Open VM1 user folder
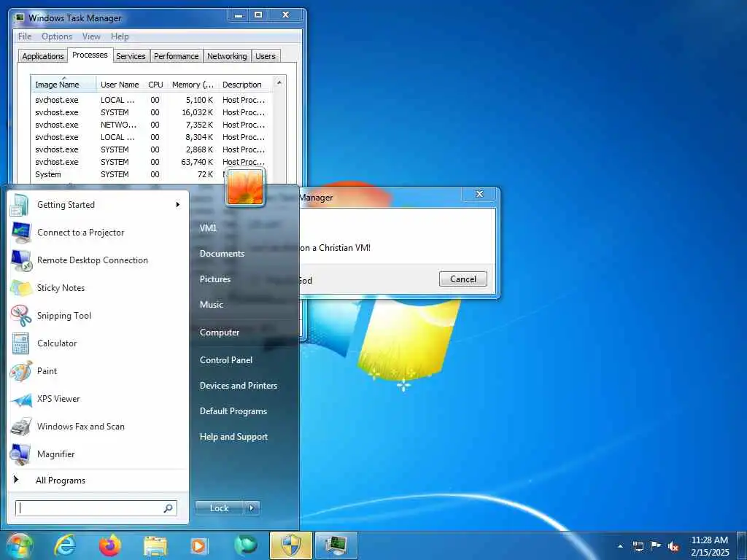Screen dimensions: 747x560 [208, 228]
